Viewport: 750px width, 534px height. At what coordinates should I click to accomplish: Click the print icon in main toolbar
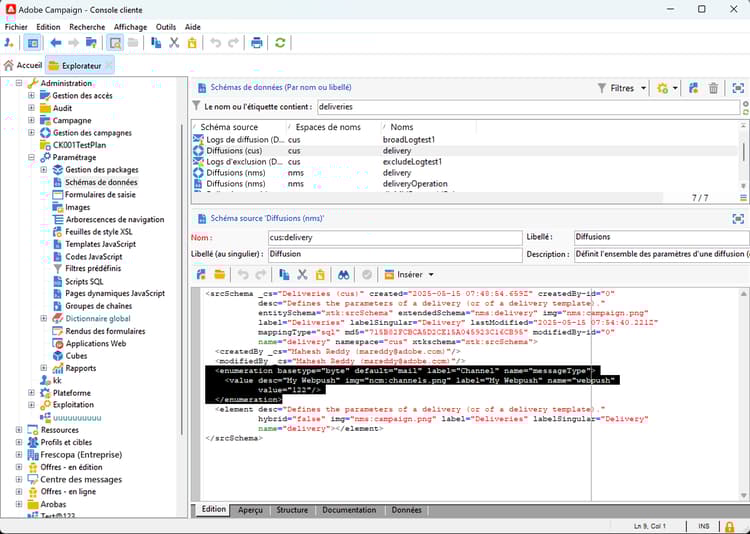coord(257,43)
